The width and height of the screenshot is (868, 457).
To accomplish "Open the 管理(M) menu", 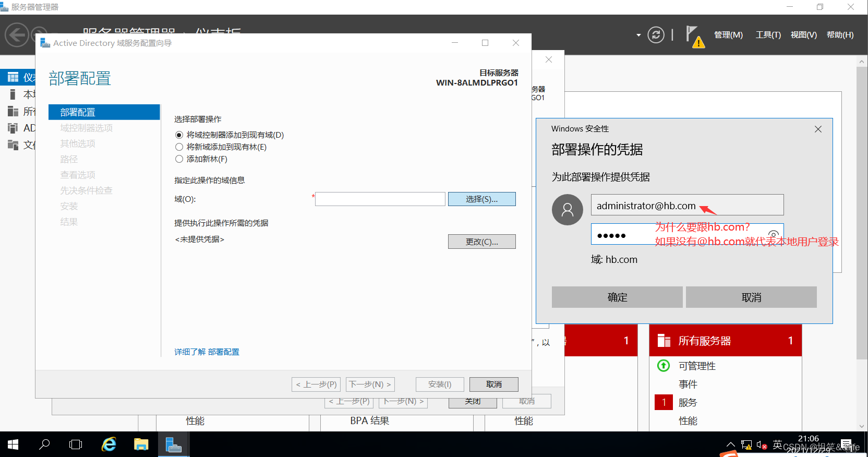I will pyautogui.click(x=728, y=35).
